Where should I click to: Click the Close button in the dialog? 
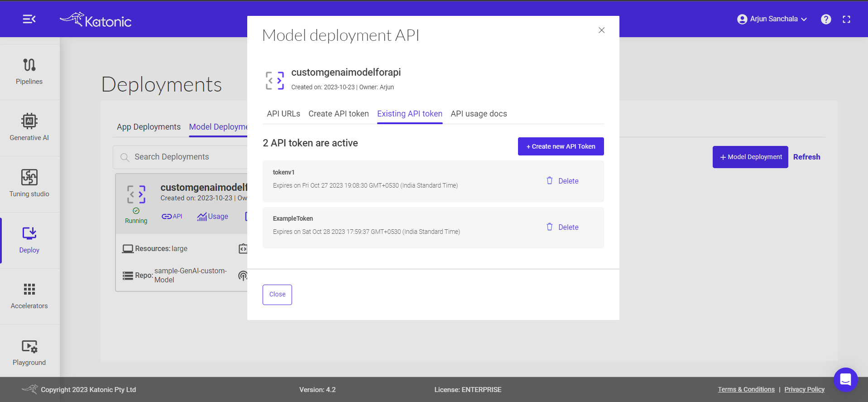(277, 295)
